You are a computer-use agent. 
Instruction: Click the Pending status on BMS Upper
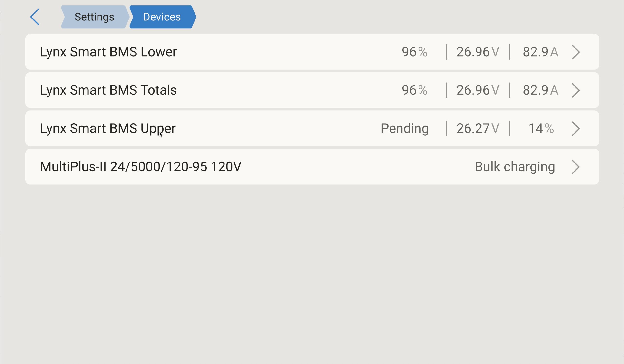pos(405,128)
